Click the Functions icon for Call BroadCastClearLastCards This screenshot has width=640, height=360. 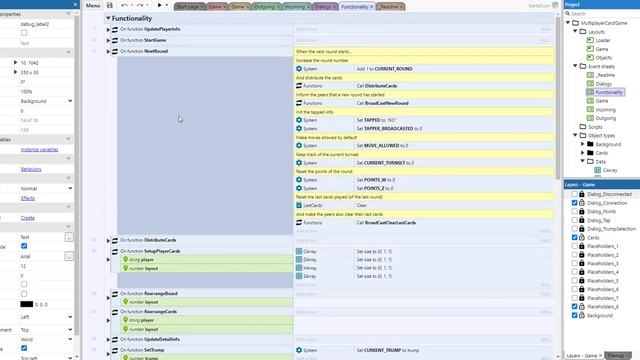point(299,223)
